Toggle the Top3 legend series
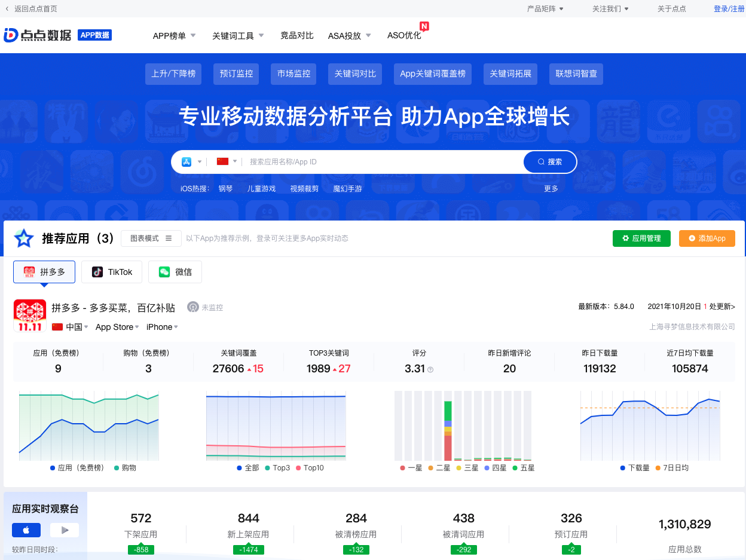 click(x=277, y=468)
